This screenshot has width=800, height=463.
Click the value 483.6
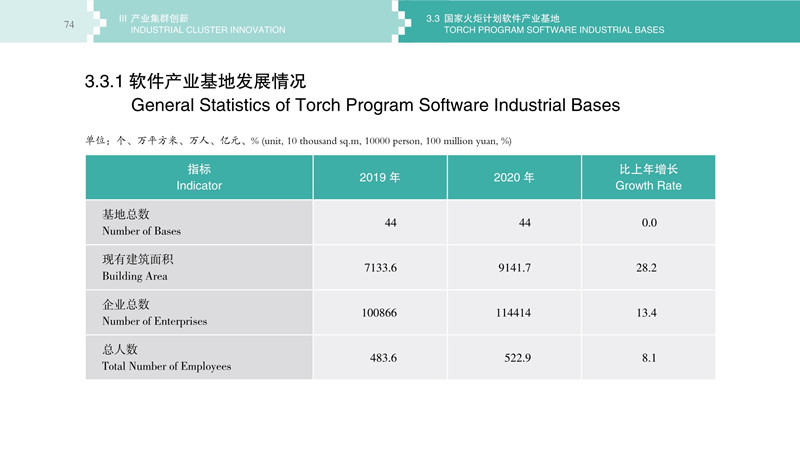click(x=383, y=358)
